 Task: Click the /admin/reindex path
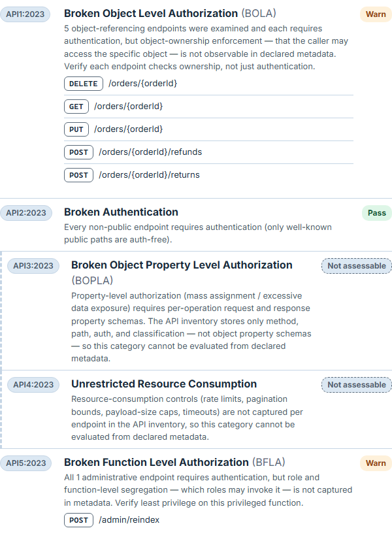tap(129, 519)
